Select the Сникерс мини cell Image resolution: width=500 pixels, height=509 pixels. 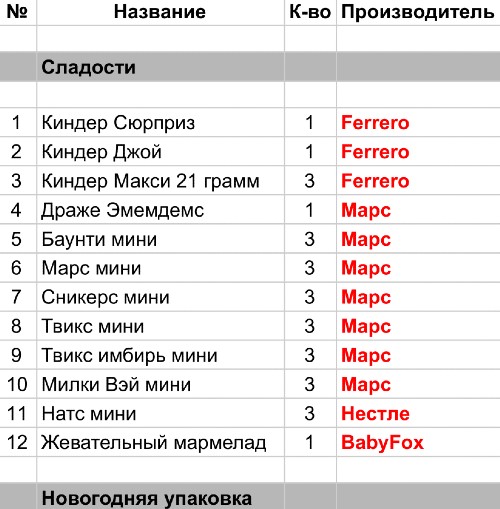point(160,297)
